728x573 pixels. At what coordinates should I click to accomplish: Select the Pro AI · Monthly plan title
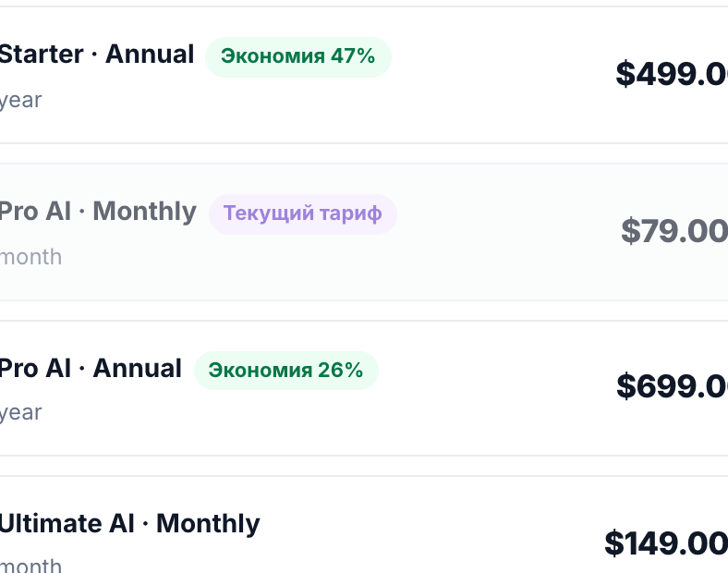coord(98,212)
